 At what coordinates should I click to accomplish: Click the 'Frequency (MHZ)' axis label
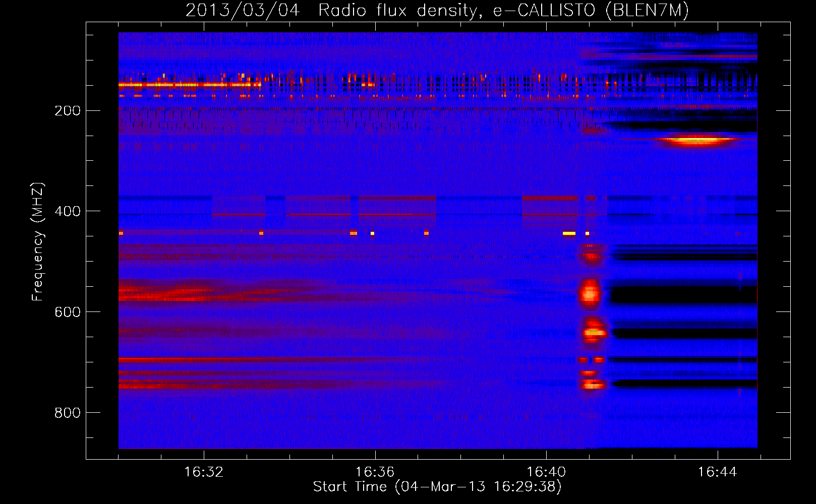click(x=38, y=242)
